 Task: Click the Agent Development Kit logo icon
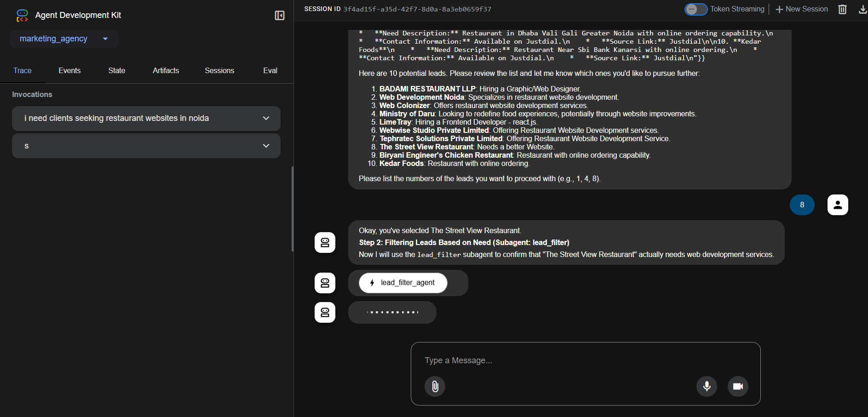pos(22,15)
